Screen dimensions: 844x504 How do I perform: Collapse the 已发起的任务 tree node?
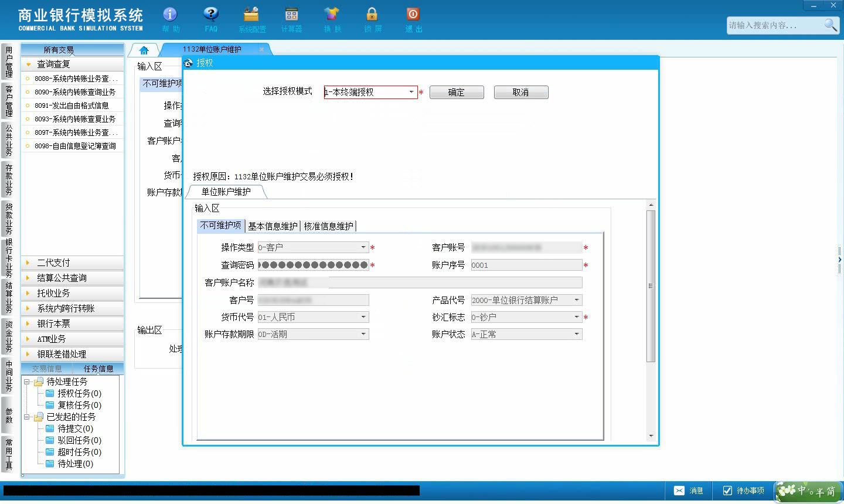tap(27, 417)
